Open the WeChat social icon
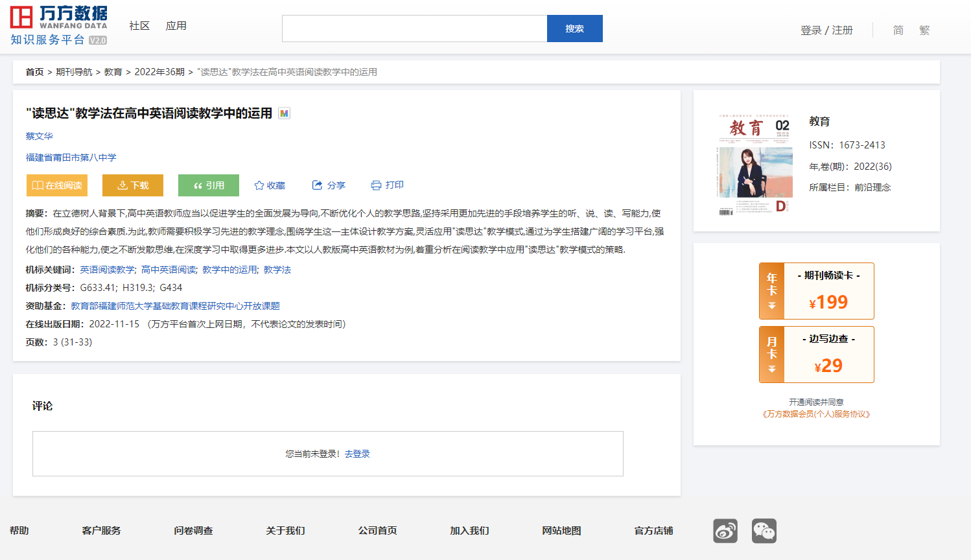 click(x=764, y=531)
